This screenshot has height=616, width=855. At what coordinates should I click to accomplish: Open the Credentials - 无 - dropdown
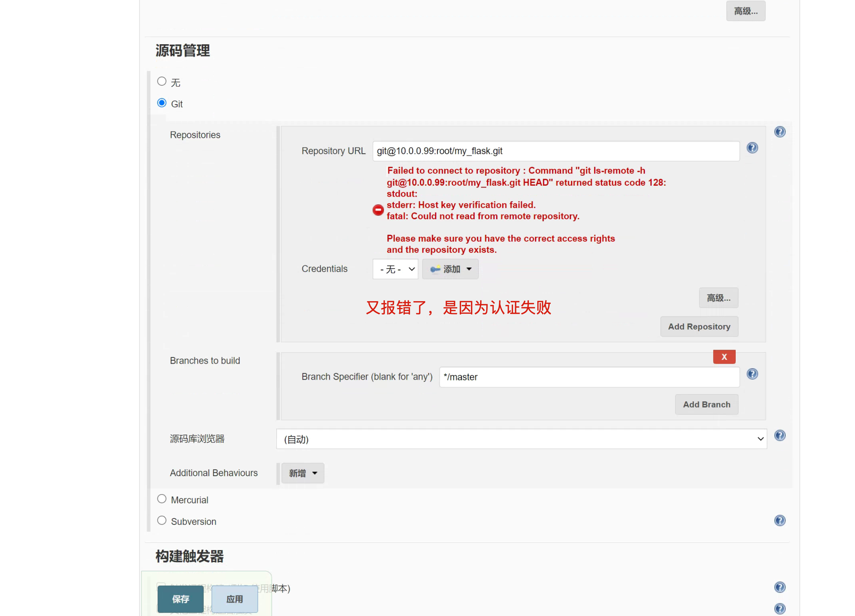tap(395, 269)
